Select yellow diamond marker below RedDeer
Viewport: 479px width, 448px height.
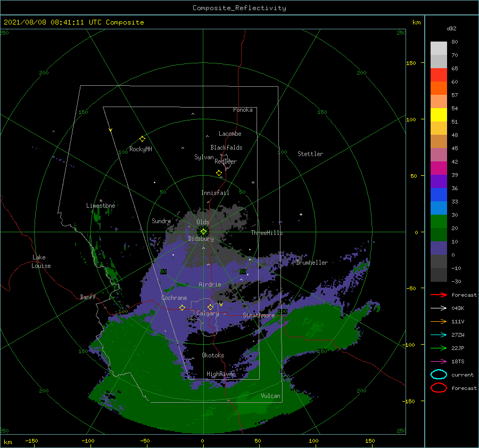(x=219, y=173)
